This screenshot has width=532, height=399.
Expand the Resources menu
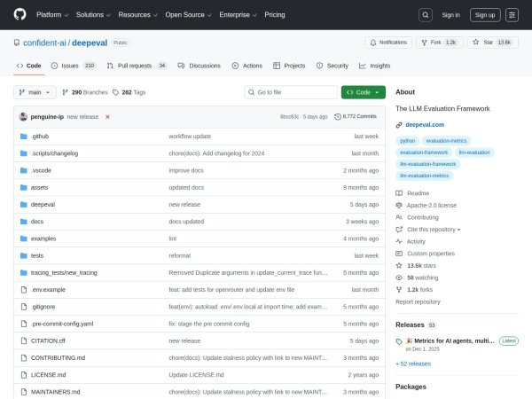[x=137, y=15]
